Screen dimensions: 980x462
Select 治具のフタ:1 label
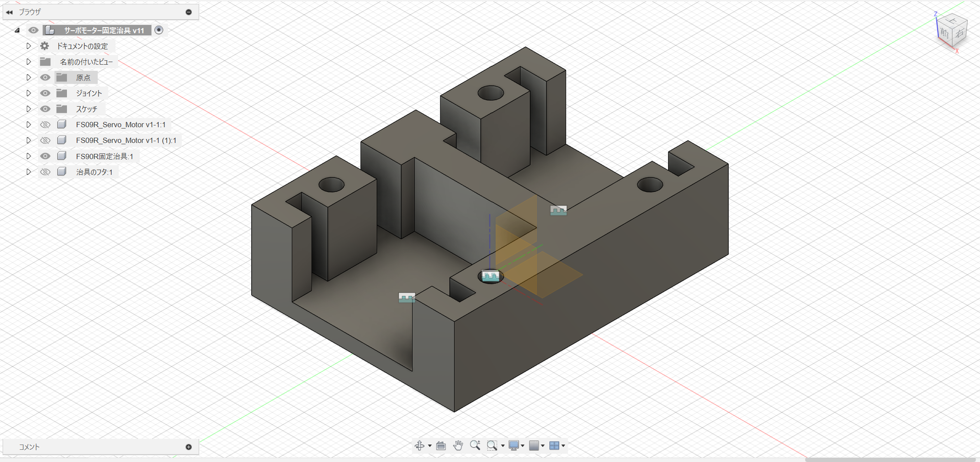pos(94,172)
